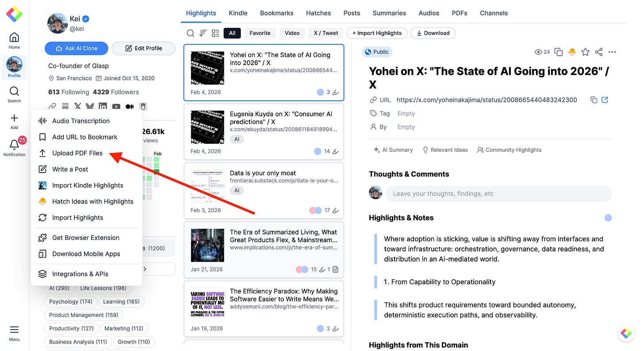
Task: Switch to the Hatches tab
Action: 318,13
